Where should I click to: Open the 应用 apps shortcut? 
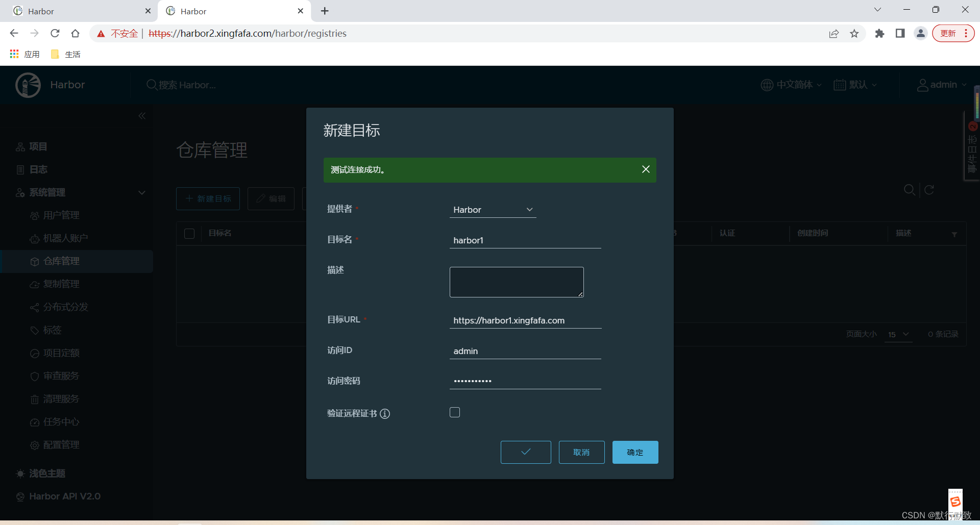pos(24,54)
